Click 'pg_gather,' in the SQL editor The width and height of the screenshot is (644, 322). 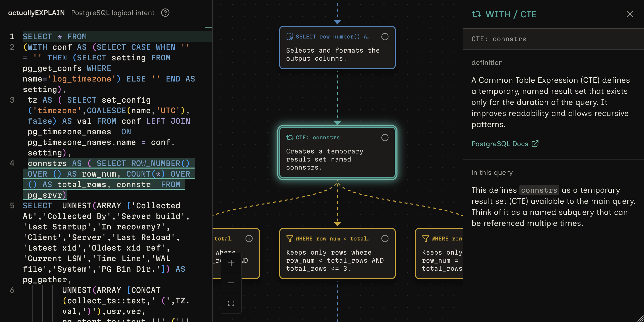coord(47,280)
